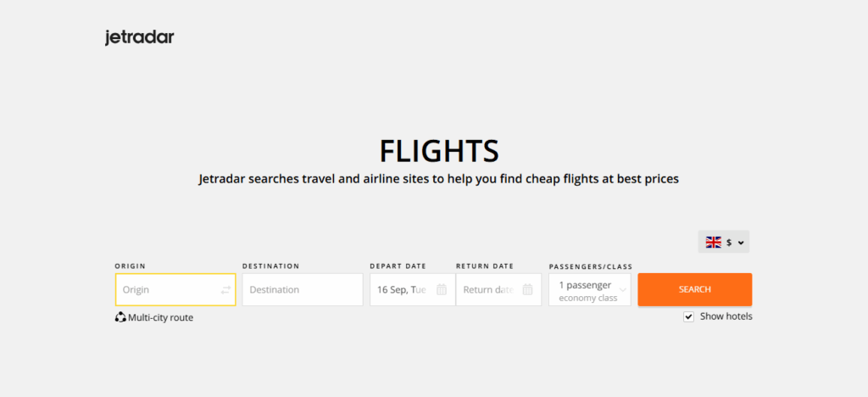Image resolution: width=868 pixels, height=397 pixels.
Task: Select the 16 Sep depart date field
Action: point(413,289)
